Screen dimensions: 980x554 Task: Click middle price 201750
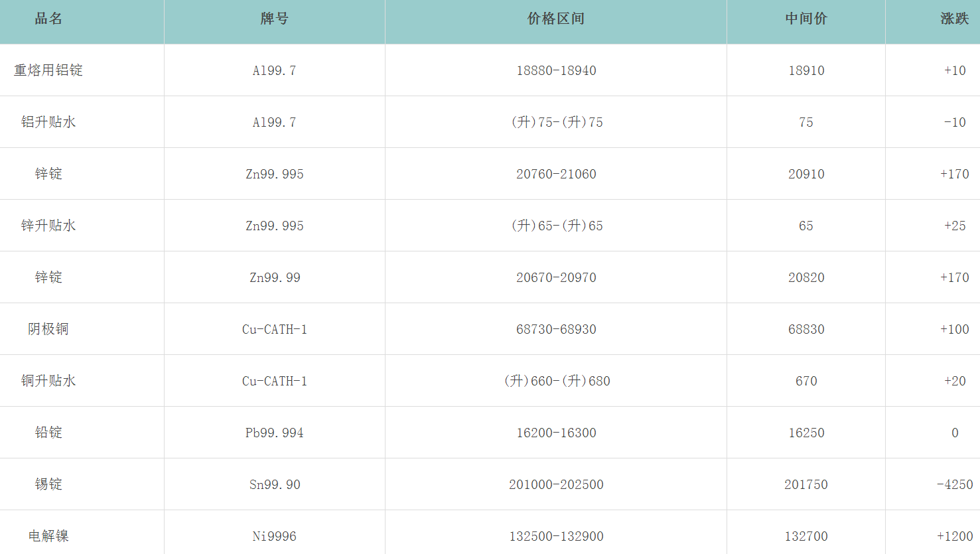click(806, 484)
